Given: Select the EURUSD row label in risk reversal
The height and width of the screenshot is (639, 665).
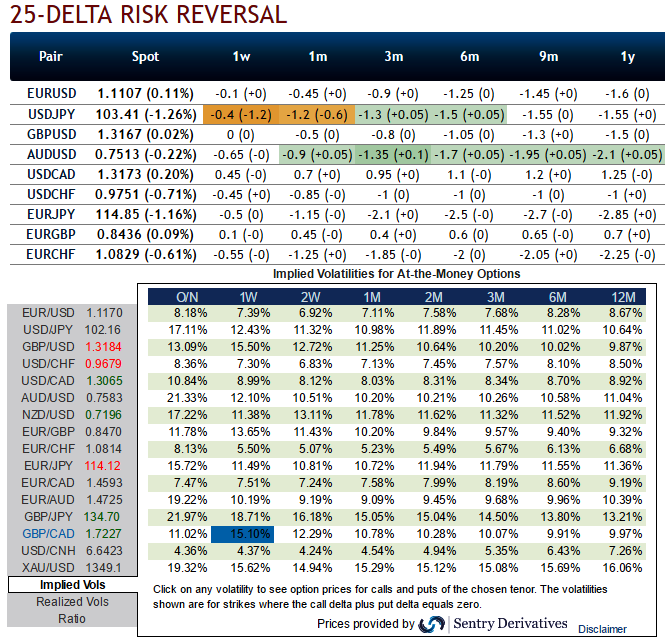Looking at the screenshot, I should pyautogui.click(x=52, y=93).
